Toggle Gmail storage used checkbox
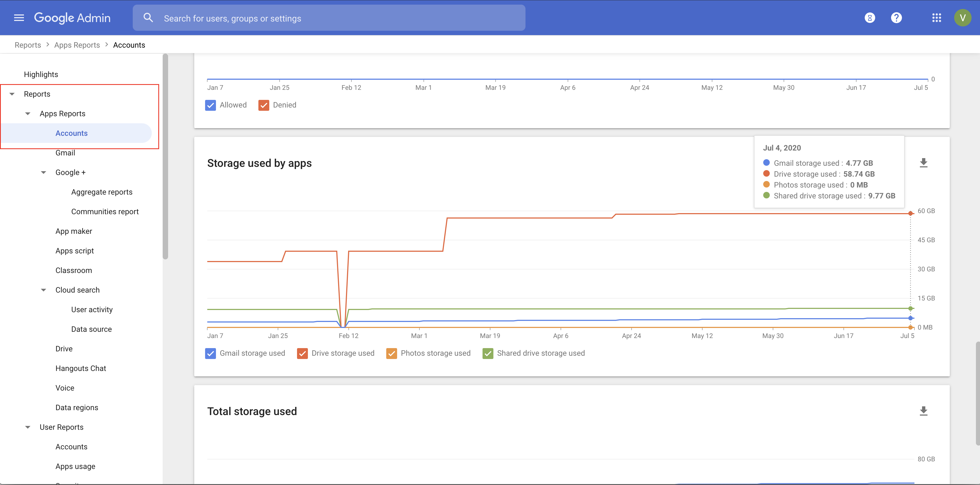 coord(210,353)
